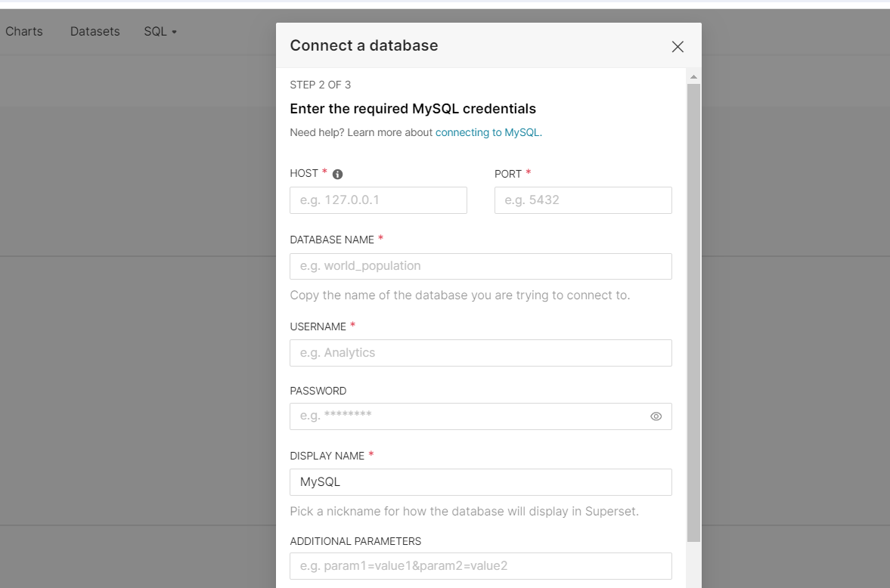Focus the HOST input field

point(379,200)
